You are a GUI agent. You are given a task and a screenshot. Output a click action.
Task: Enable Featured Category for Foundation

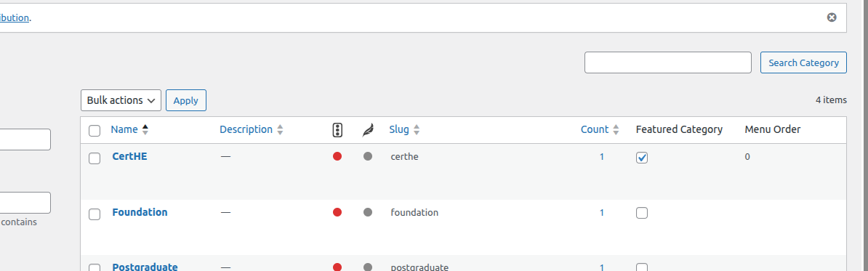(642, 213)
